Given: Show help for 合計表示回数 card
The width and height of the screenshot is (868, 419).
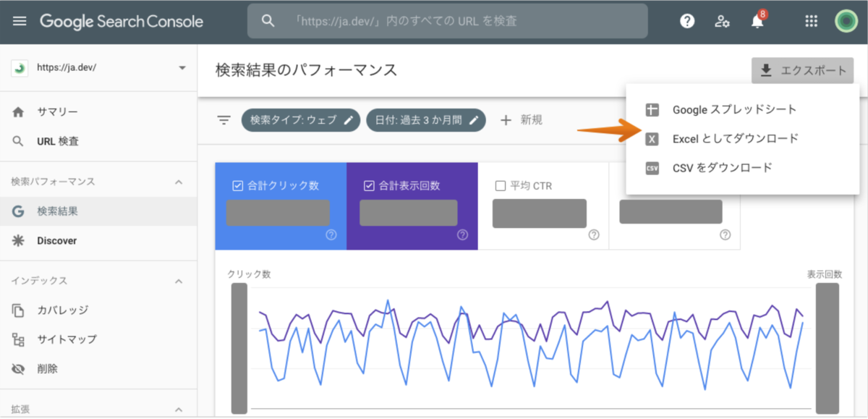Looking at the screenshot, I should click(x=462, y=234).
